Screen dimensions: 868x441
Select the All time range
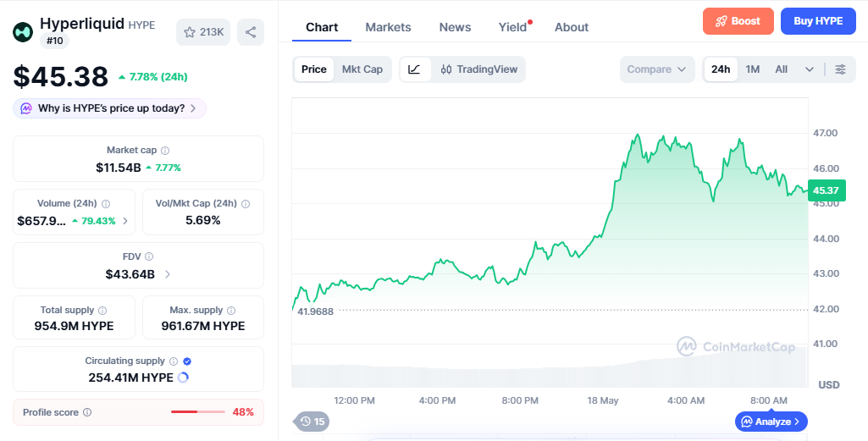pyautogui.click(x=781, y=69)
